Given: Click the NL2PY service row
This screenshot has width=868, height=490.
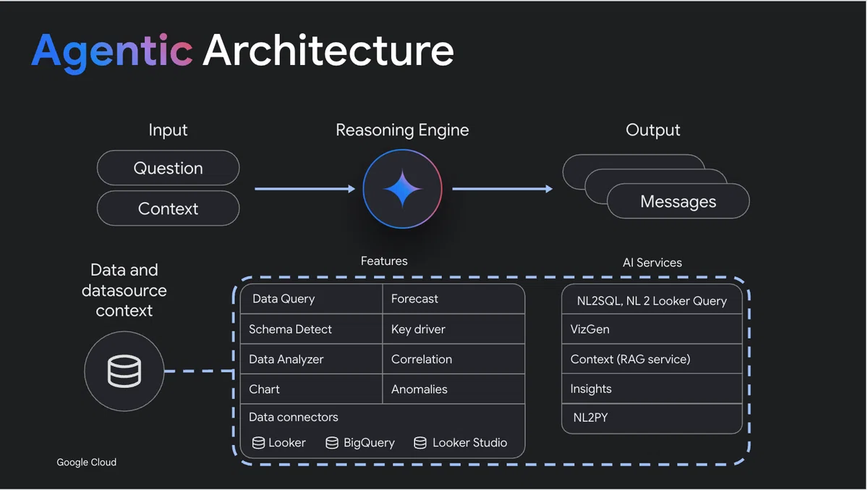Looking at the screenshot, I should [x=652, y=418].
